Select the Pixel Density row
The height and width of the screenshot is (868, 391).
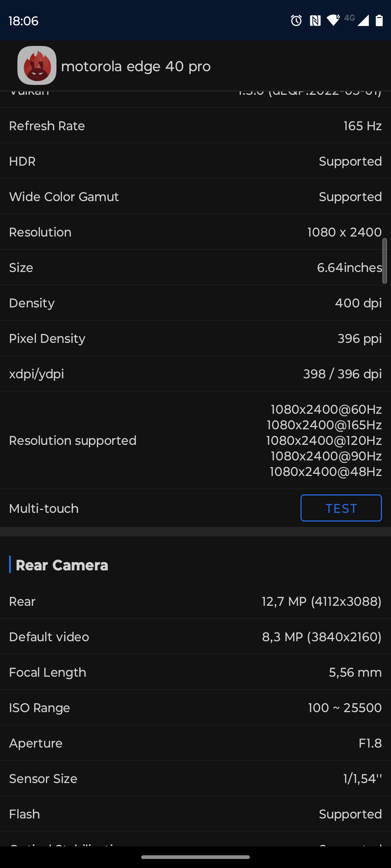[195, 339]
